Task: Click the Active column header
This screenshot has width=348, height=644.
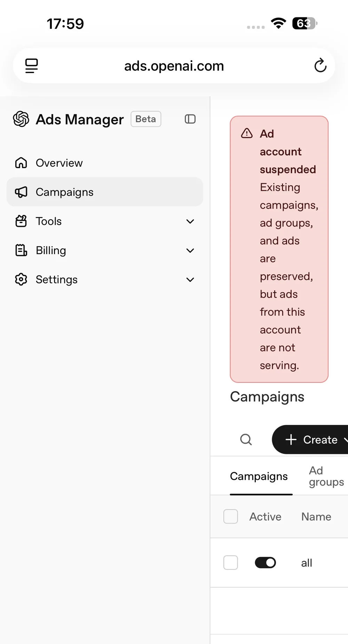Action: tap(265, 517)
